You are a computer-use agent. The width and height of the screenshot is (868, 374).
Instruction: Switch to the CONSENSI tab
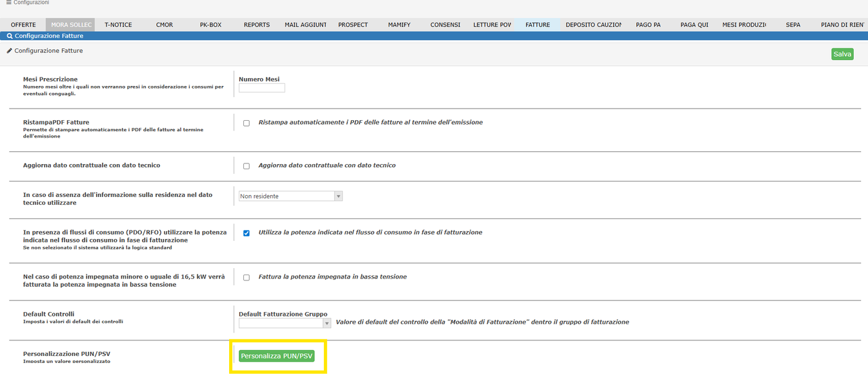coord(445,25)
